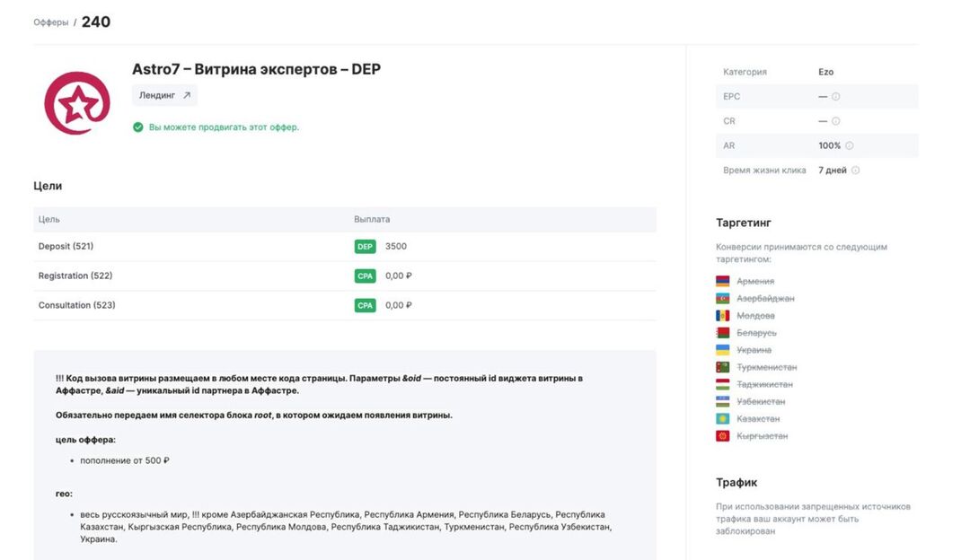
Task: Click the Таджикистан flag icon
Action: coord(722,384)
